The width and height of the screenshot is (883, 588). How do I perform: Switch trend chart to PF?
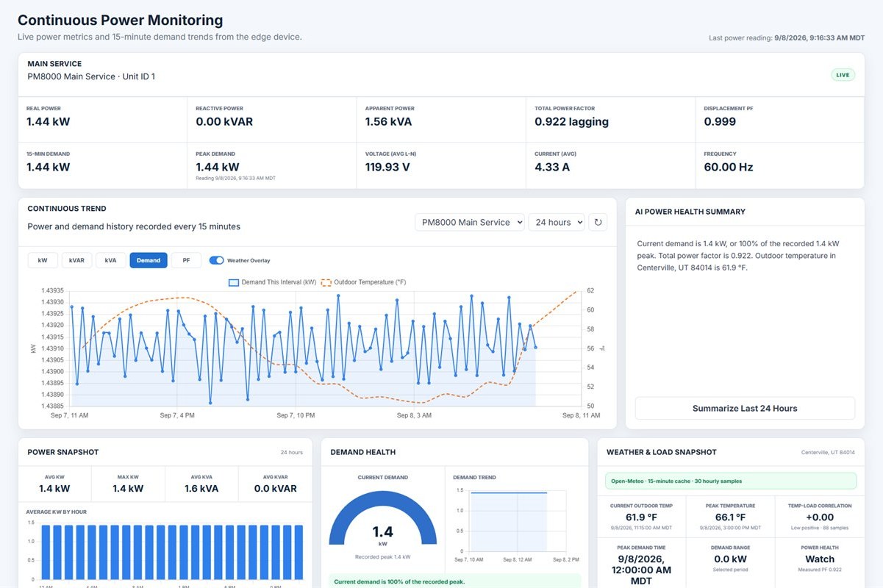186,260
